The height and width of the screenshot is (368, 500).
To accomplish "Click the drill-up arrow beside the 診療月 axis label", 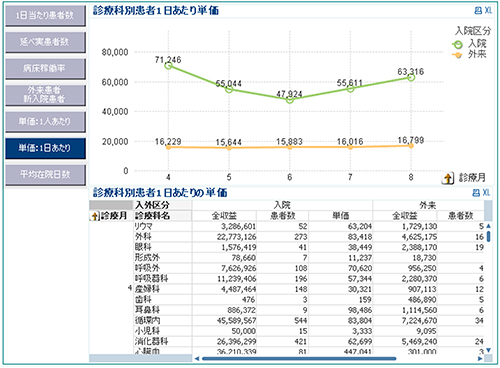I will coord(448,178).
